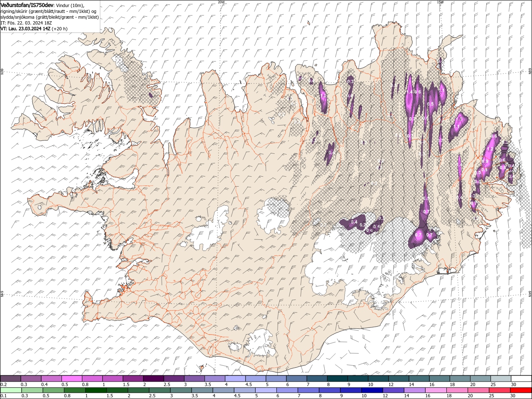The width and height of the screenshot is (532, 399).
Task: Click the rain scale swatch between 1 and 1.5
Action: [96, 390]
